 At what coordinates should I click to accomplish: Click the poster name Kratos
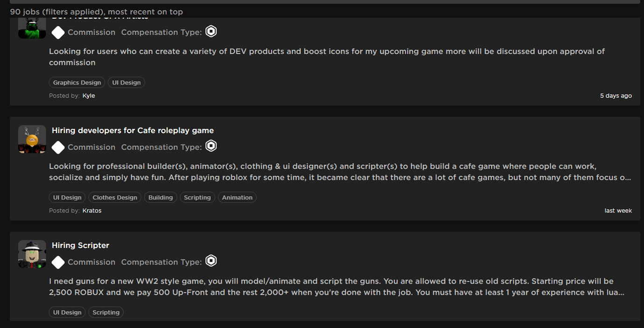pos(92,210)
